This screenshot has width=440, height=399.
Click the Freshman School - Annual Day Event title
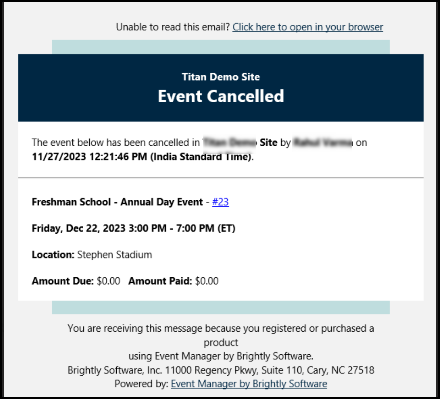click(117, 202)
